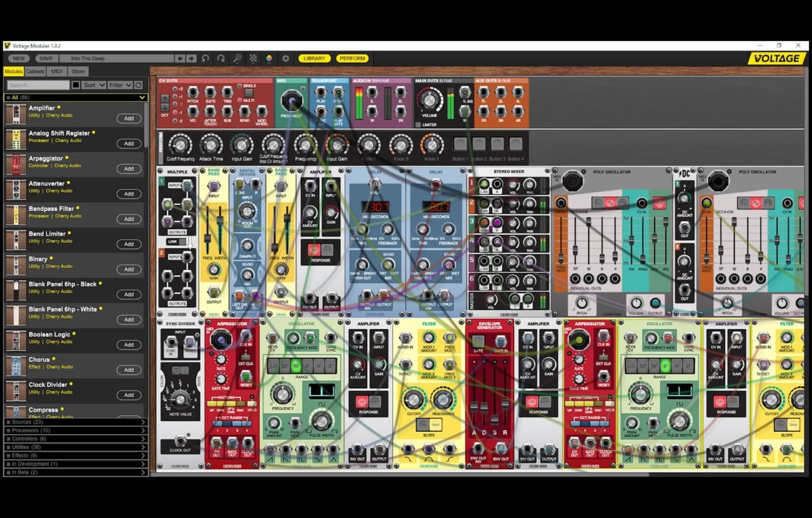This screenshot has width=812, height=518.
Task: Click the black color square beside Sort
Action: pyautogui.click(x=76, y=85)
